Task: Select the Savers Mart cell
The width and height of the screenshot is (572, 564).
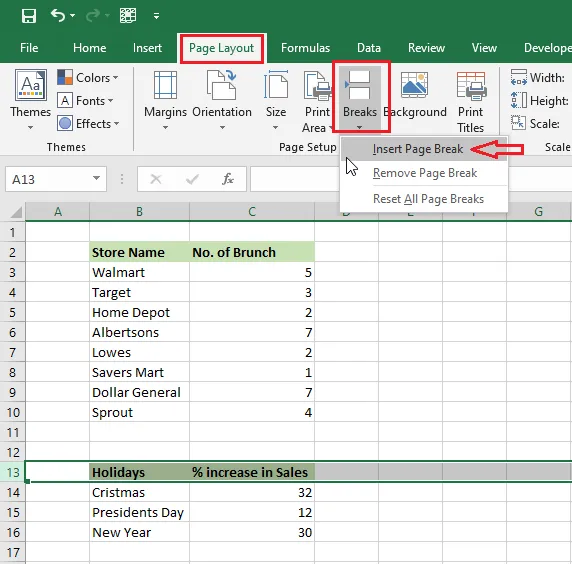Action: 139,372
